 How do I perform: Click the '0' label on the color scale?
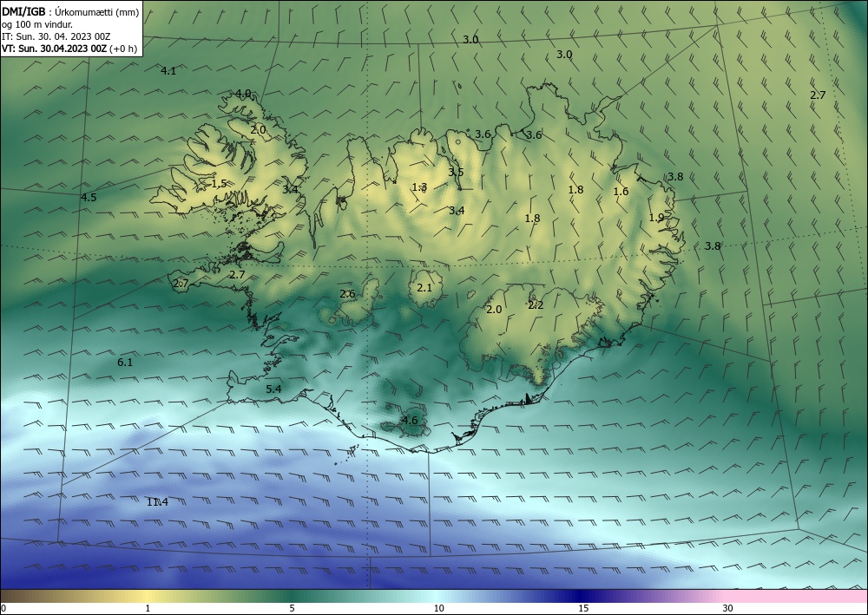(x=3, y=608)
